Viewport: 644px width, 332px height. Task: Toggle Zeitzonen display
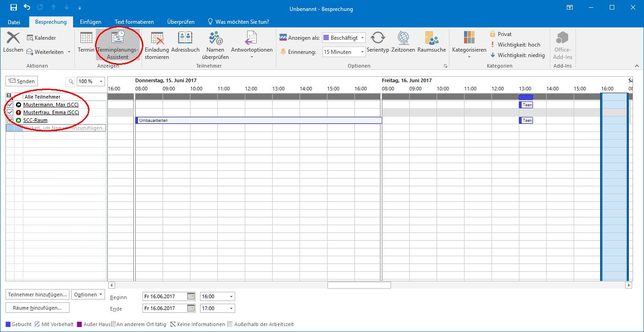(x=403, y=42)
